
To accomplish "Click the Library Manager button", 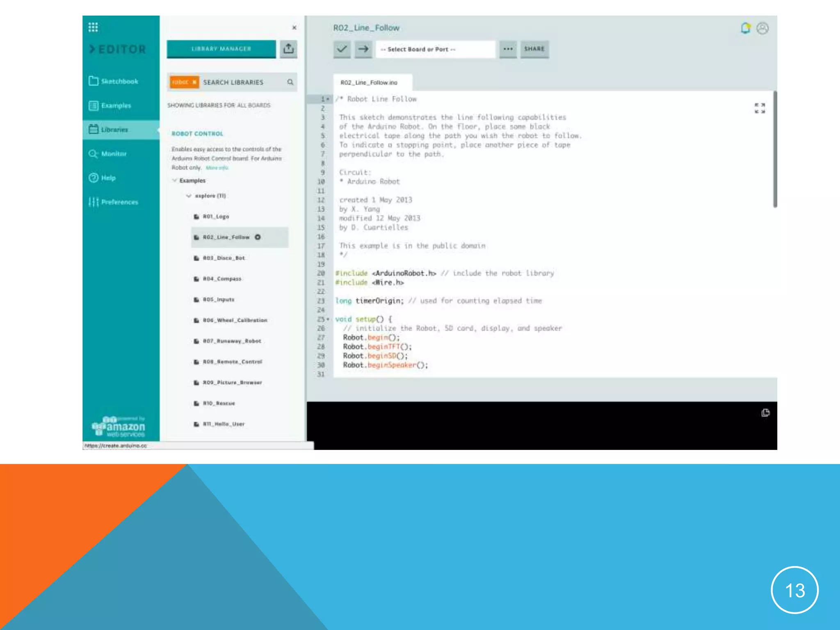I will point(221,49).
